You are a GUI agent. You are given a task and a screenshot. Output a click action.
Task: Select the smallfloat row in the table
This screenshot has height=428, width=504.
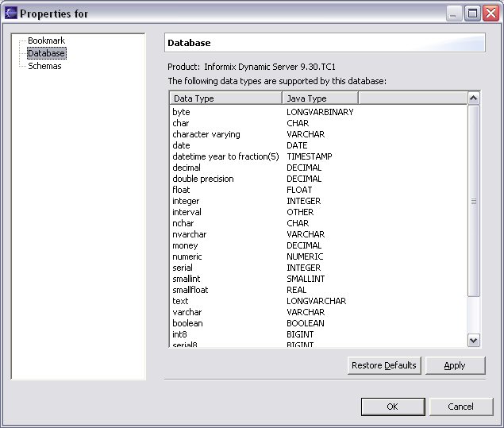pos(190,290)
